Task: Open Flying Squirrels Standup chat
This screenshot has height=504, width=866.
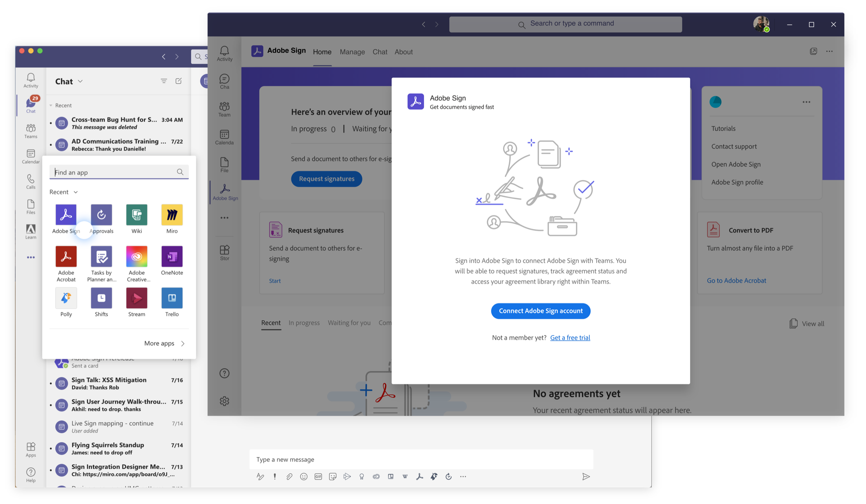Action: click(x=118, y=448)
